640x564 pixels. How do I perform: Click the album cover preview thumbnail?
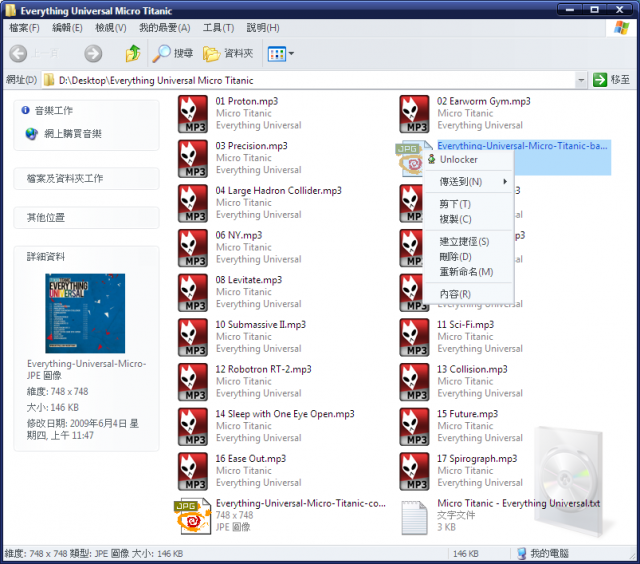pos(85,313)
